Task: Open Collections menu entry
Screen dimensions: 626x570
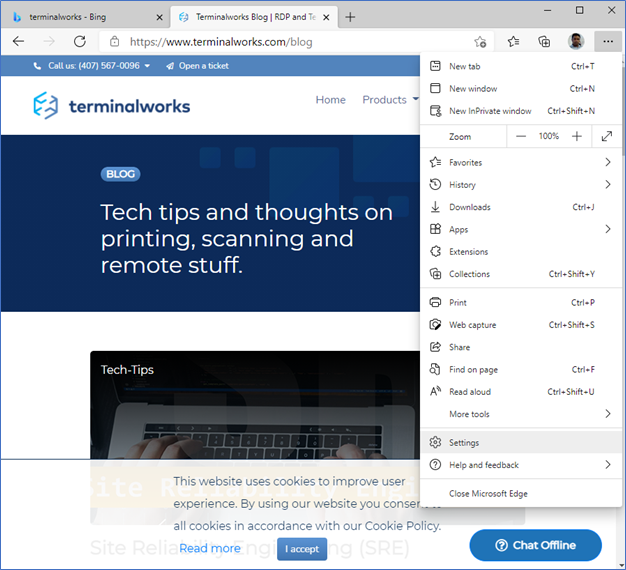Action: coord(521,274)
